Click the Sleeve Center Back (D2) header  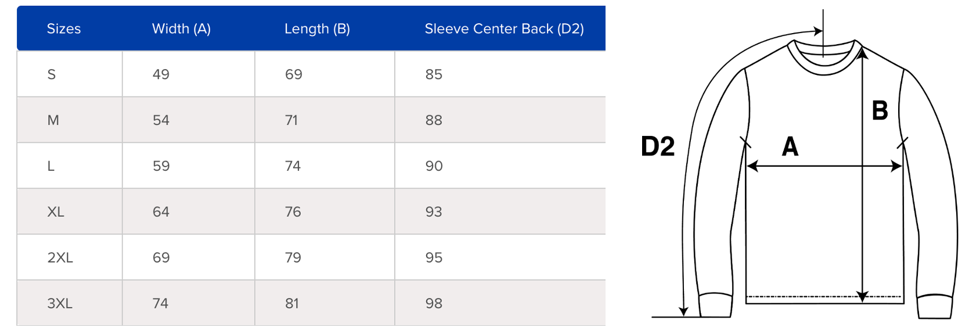tap(504, 29)
